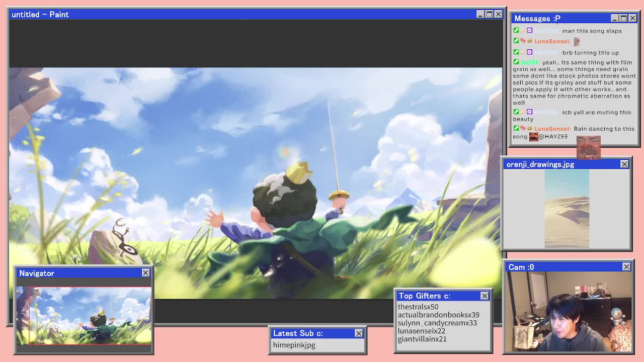The width and height of the screenshot is (644, 362).
Task: Close the Messages :P window
Action: [x=632, y=18]
